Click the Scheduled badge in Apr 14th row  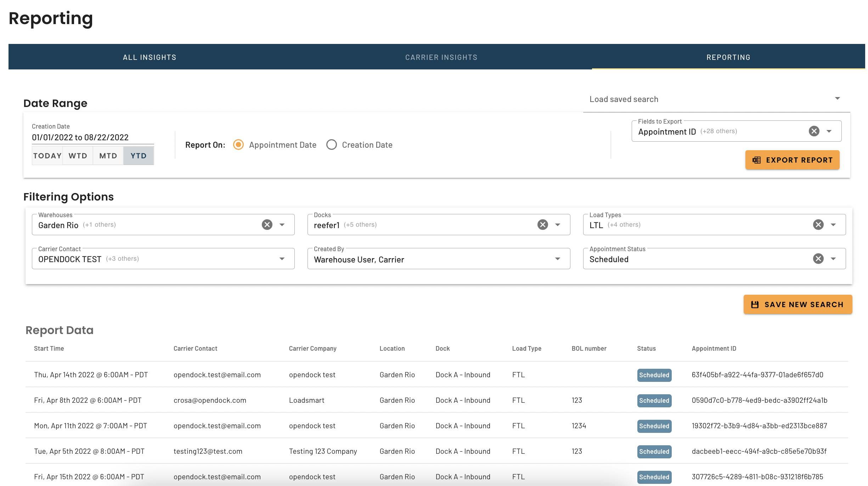tap(654, 375)
